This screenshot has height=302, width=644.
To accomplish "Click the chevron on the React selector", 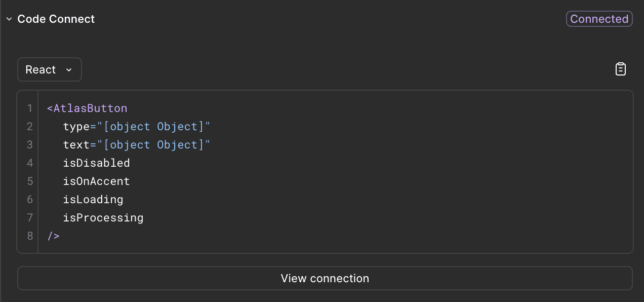I will click(70, 70).
